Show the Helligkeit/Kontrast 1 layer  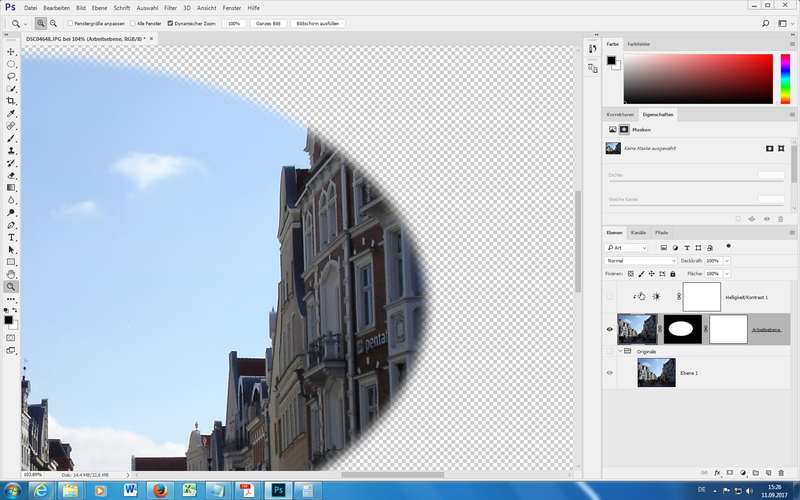click(610, 297)
